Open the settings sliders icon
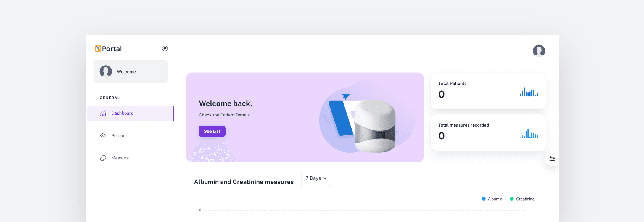Viewport: 644px width, 222px height. click(x=552, y=159)
